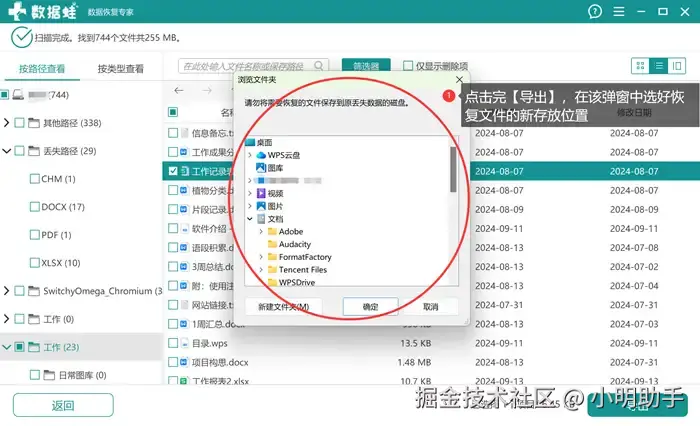Viewport: 700px width, 426px height.
Task: Switch to 按类型查看 tab
Action: tap(121, 69)
